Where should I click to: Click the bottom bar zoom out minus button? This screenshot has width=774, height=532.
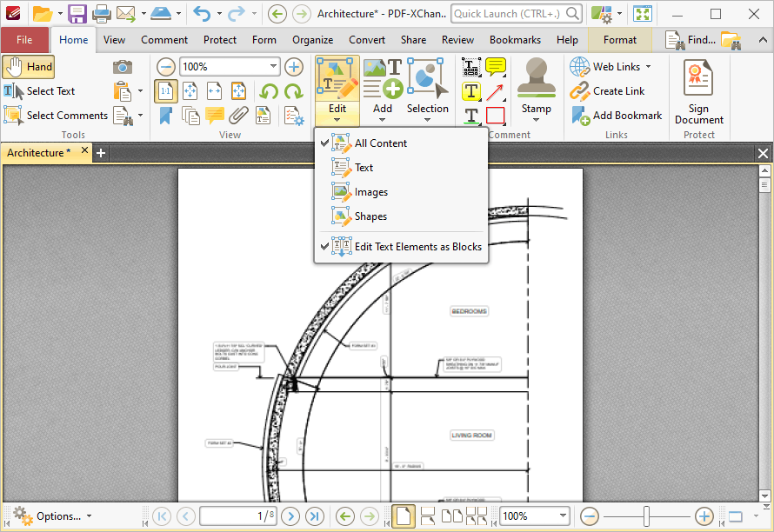590,516
